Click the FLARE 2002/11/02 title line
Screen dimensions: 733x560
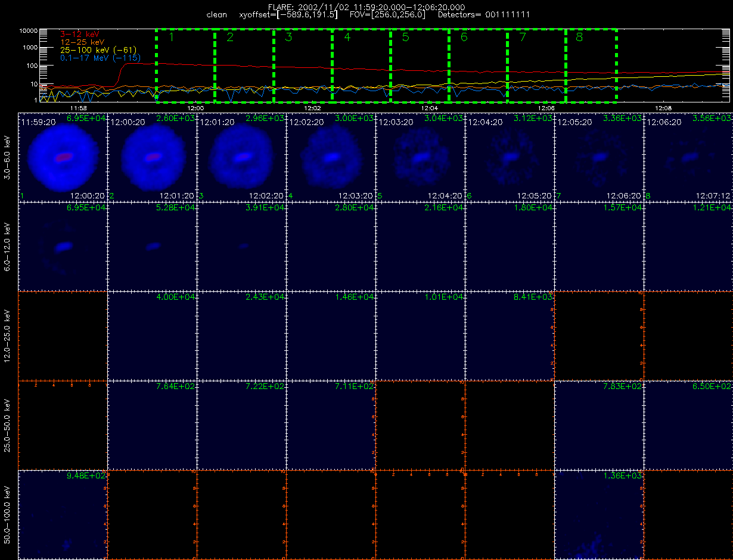point(366,7)
